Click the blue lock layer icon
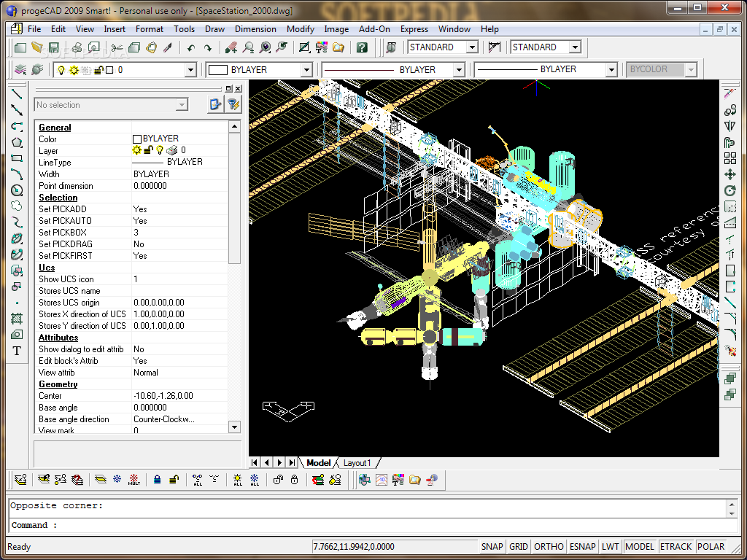 tap(158, 480)
